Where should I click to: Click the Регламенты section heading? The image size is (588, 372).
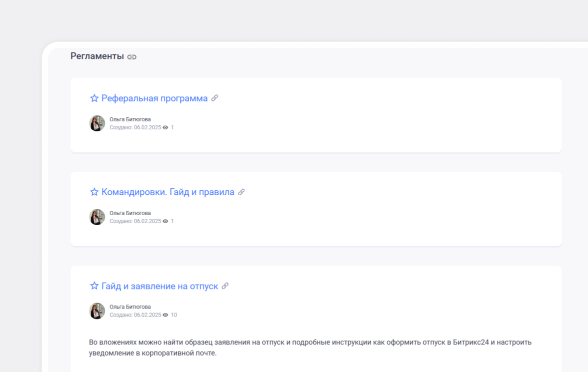pyautogui.click(x=97, y=56)
